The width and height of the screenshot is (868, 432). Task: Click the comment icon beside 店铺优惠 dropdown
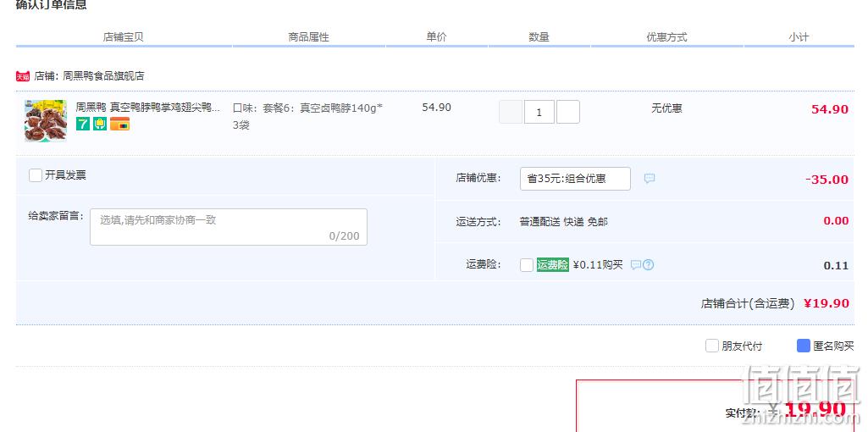tap(650, 179)
